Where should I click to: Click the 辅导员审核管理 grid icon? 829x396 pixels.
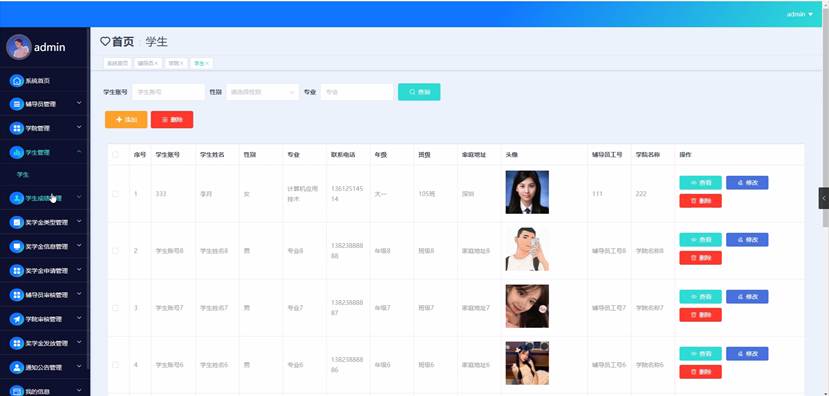(17, 294)
